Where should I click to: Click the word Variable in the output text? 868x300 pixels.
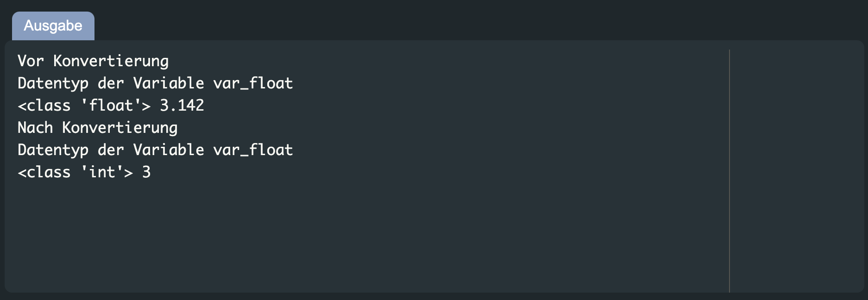(x=168, y=83)
